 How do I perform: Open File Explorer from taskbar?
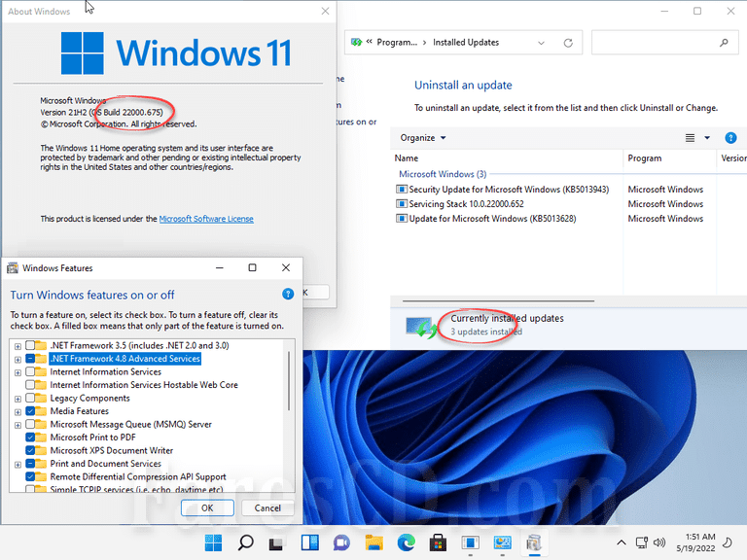click(x=373, y=542)
